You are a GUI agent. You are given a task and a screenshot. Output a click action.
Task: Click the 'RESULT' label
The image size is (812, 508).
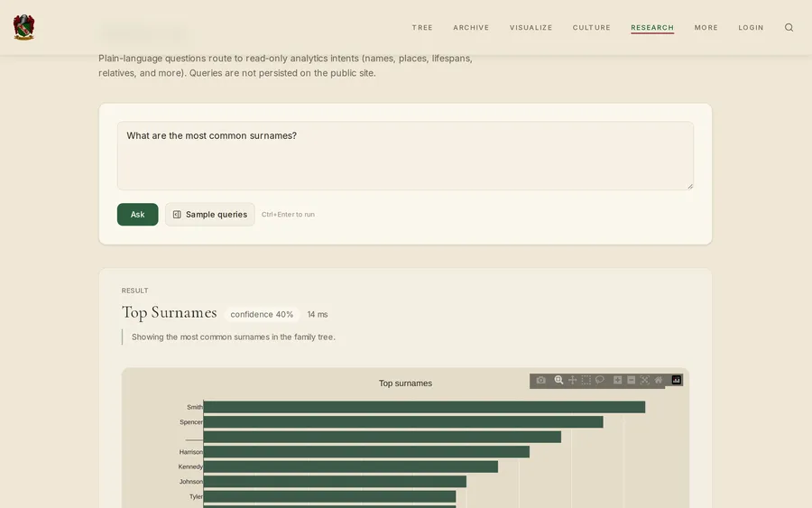pos(134,291)
